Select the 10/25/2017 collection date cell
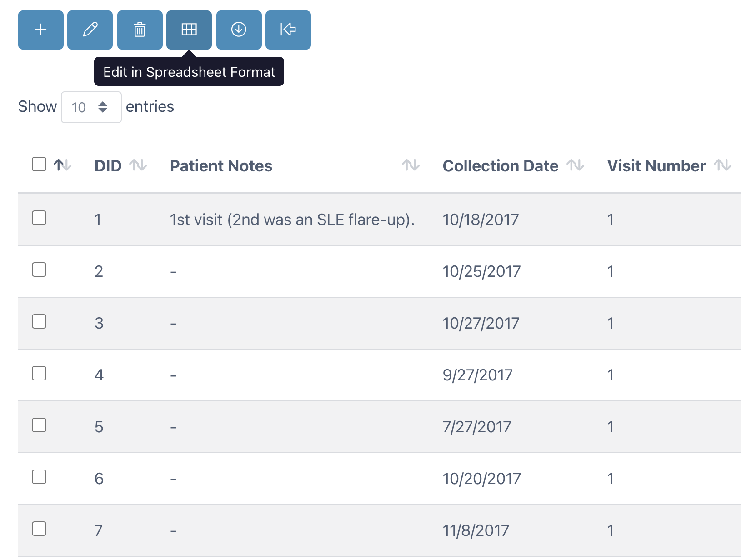Viewport: 741px width, 560px height. click(x=482, y=271)
